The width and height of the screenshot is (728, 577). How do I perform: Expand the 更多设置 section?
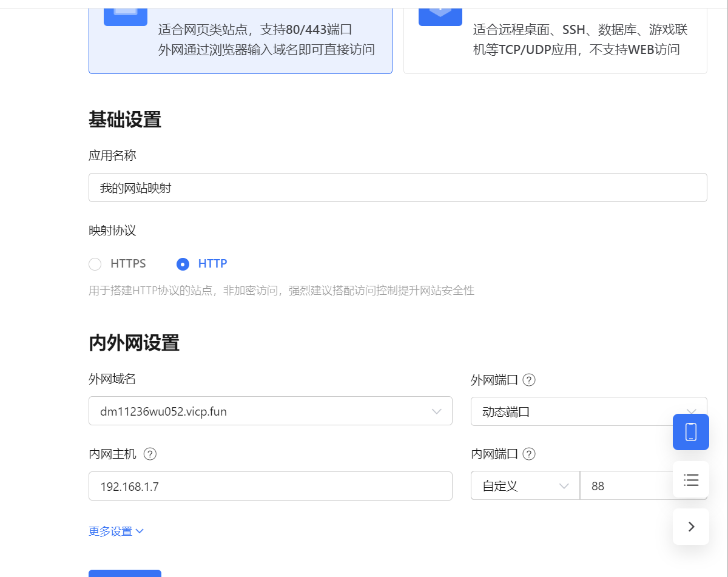point(116,531)
